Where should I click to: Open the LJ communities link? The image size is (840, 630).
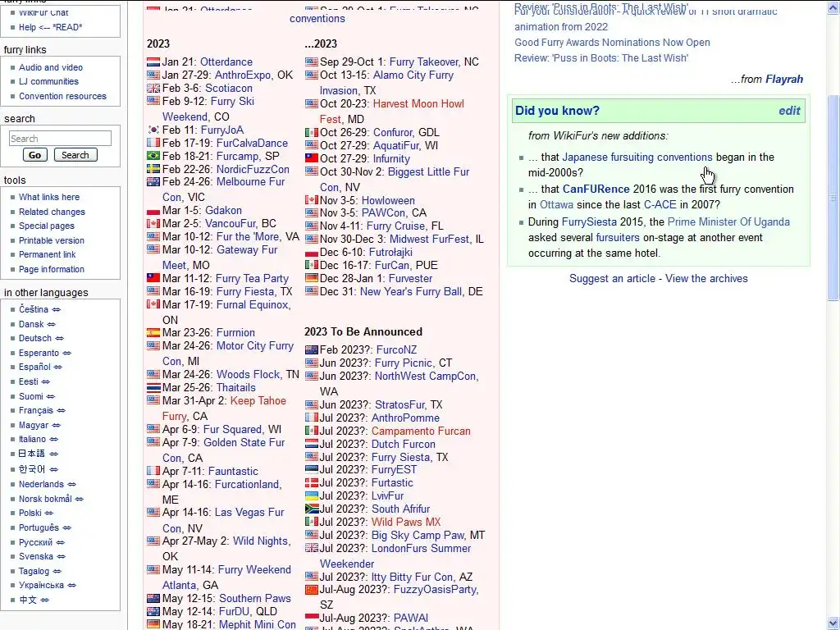[48, 81]
